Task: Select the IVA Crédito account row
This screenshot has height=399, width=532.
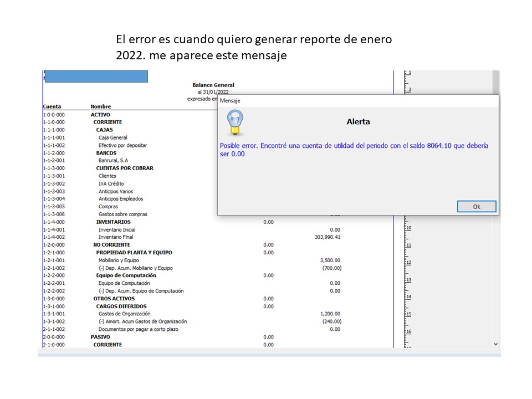Action: (111, 183)
